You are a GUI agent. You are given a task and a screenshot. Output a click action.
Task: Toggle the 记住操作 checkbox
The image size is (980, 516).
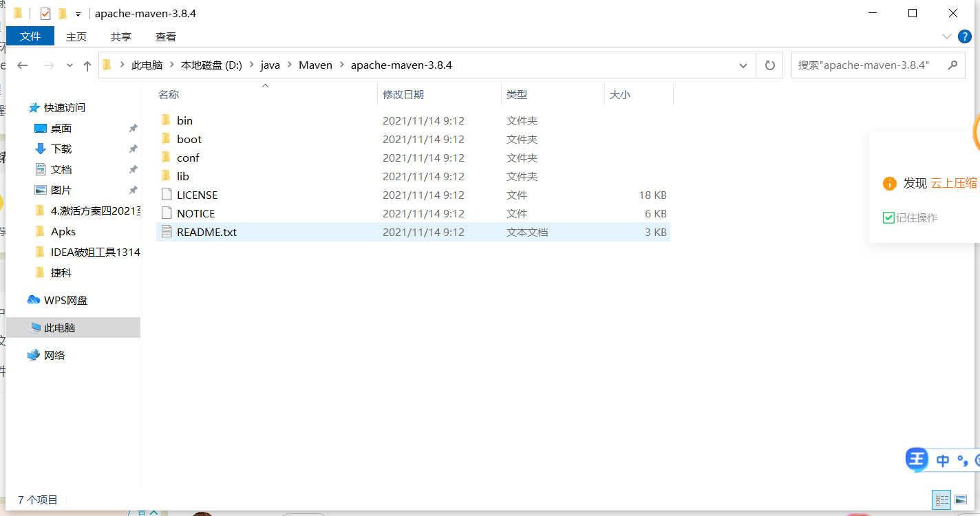[x=888, y=218]
